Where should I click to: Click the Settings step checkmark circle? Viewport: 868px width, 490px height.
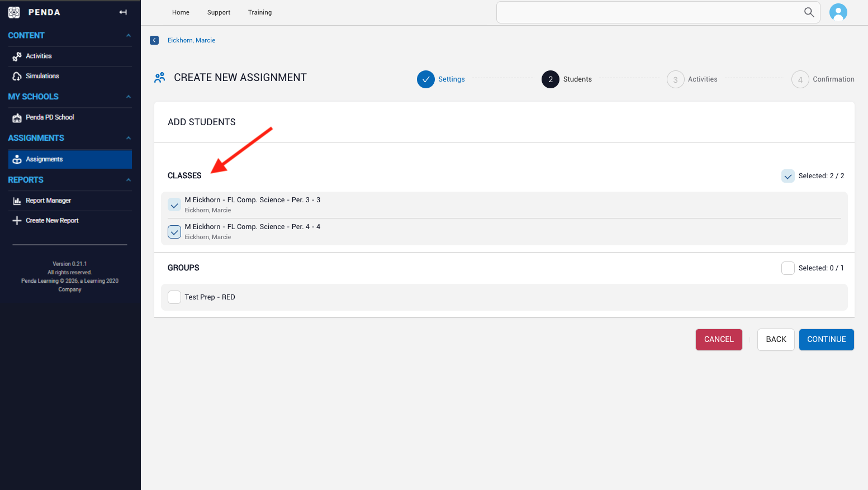[426, 79]
